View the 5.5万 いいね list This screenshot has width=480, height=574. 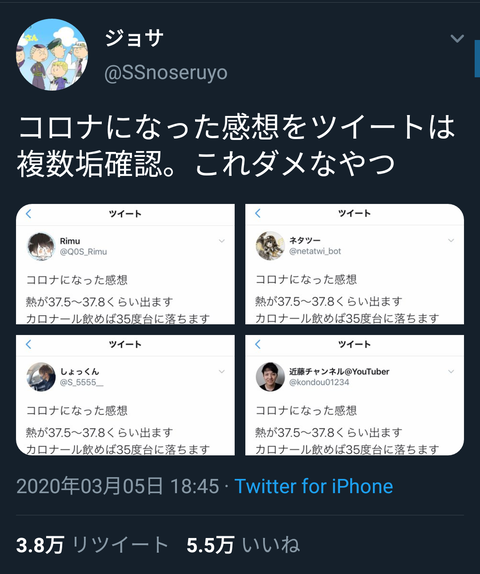point(243,545)
